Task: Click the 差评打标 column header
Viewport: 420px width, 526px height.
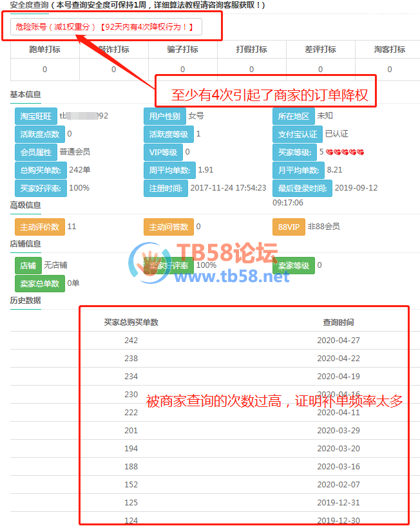Action: [320, 50]
